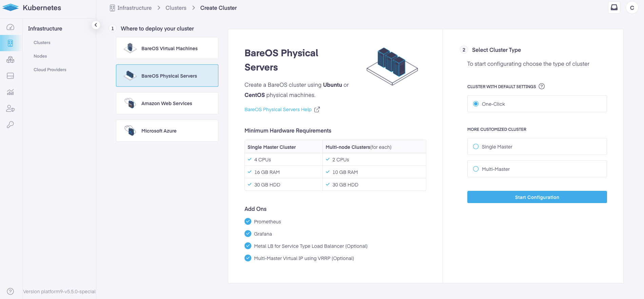644x299 pixels.
Task: Open the dashboard gauge icon in sidebar
Action: coord(11,27)
